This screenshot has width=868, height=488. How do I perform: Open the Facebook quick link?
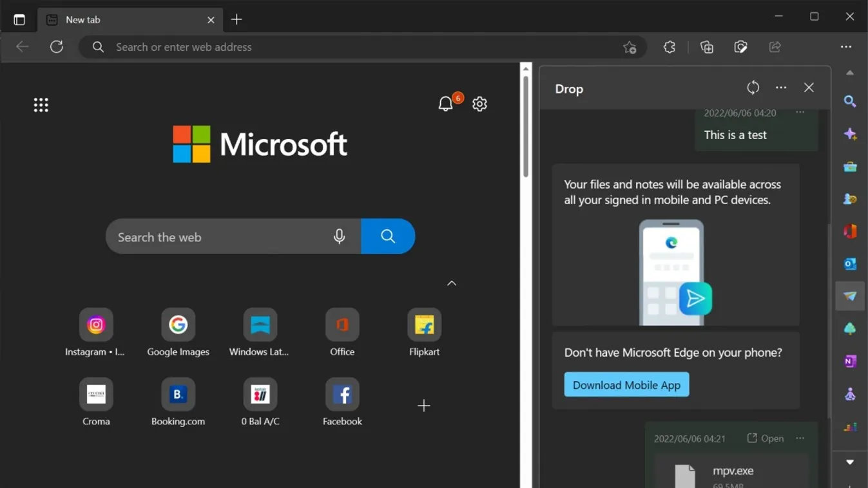342,402
